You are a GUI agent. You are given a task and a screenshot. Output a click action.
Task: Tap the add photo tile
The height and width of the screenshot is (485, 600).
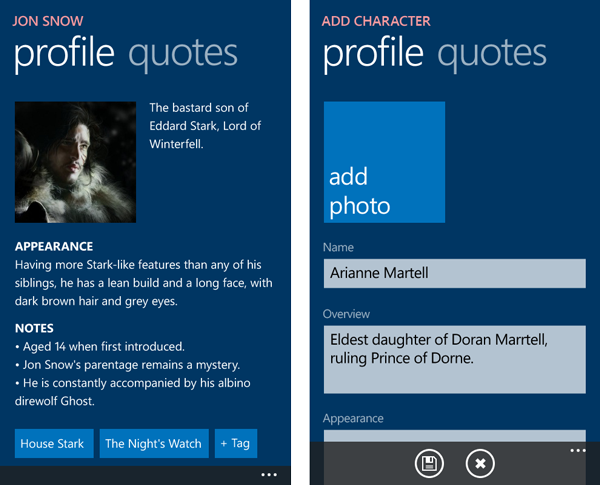pos(384,162)
